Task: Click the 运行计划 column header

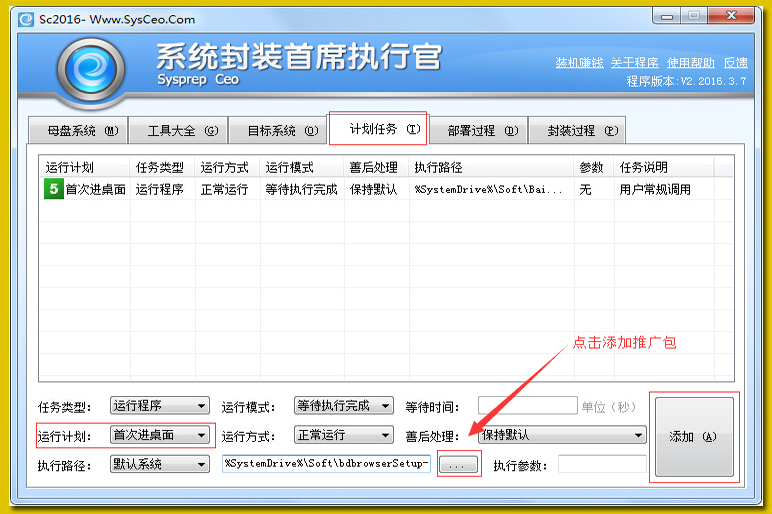Action: (85, 167)
